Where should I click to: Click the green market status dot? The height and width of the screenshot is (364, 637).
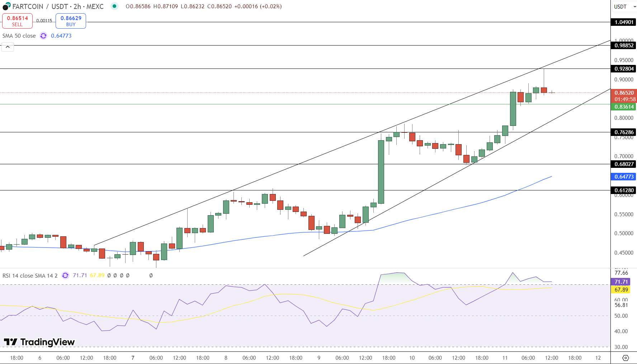pyautogui.click(x=114, y=6)
